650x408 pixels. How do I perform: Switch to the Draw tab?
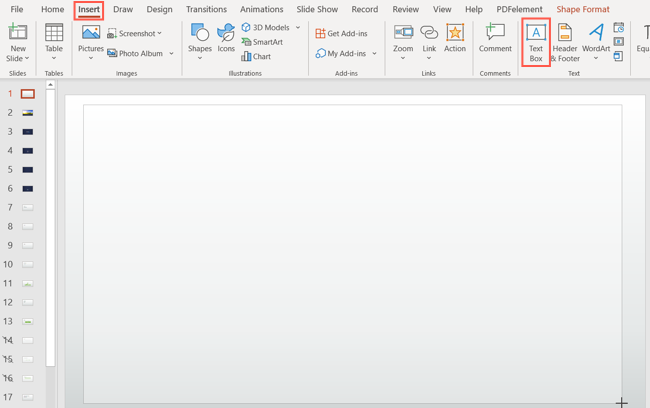(x=123, y=9)
